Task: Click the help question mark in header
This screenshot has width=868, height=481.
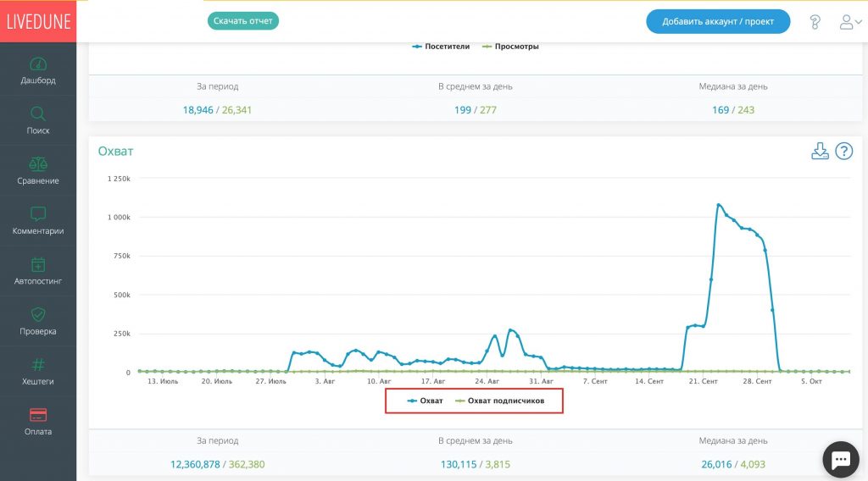Action: click(x=815, y=22)
